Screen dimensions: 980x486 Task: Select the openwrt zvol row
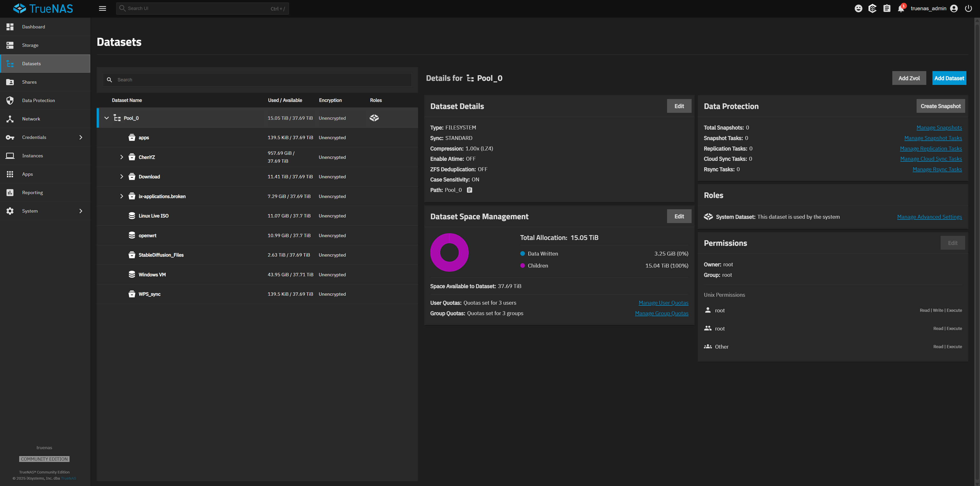pyautogui.click(x=257, y=236)
